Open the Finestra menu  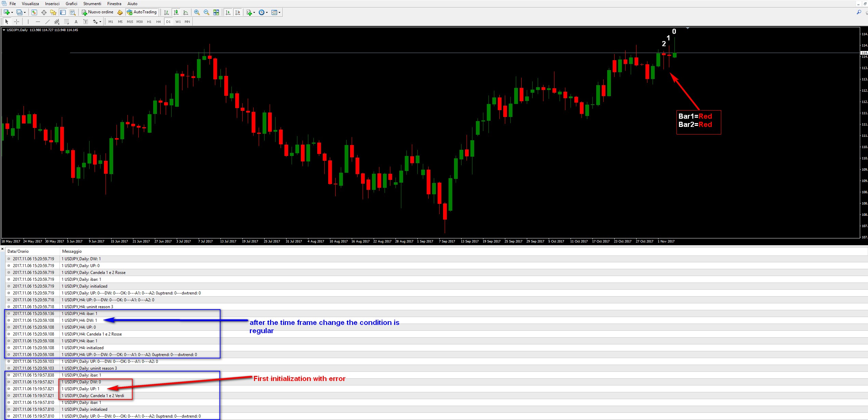click(114, 4)
